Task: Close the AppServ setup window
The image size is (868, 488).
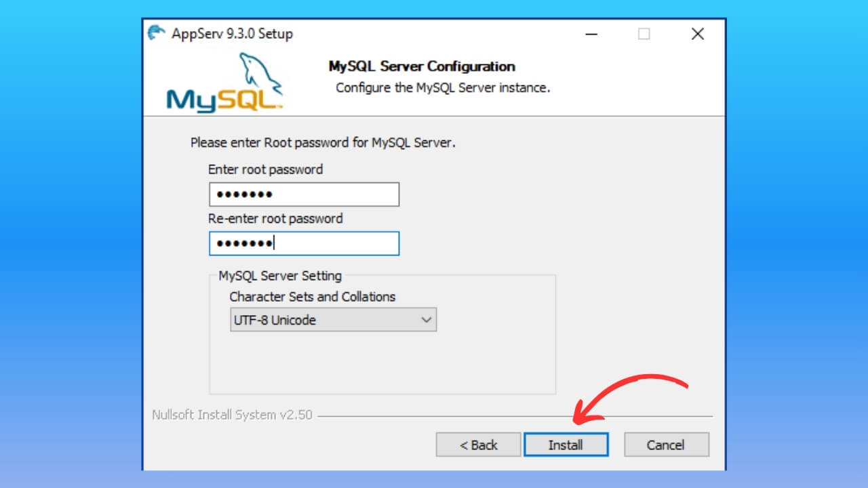Action: point(697,34)
